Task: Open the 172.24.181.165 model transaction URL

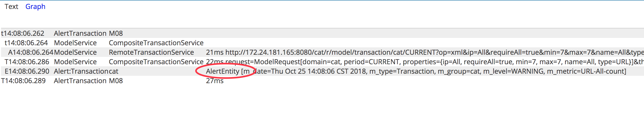Action: click(x=433, y=52)
